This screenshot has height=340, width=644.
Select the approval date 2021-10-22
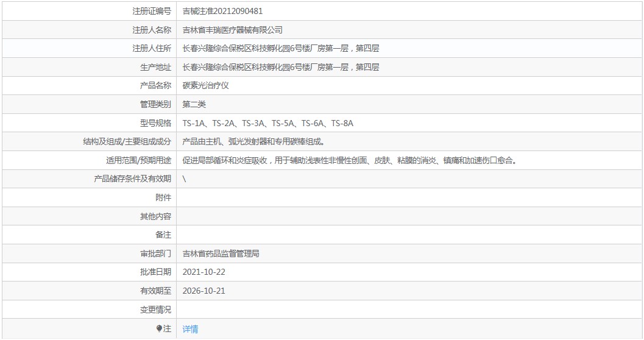point(203,272)
